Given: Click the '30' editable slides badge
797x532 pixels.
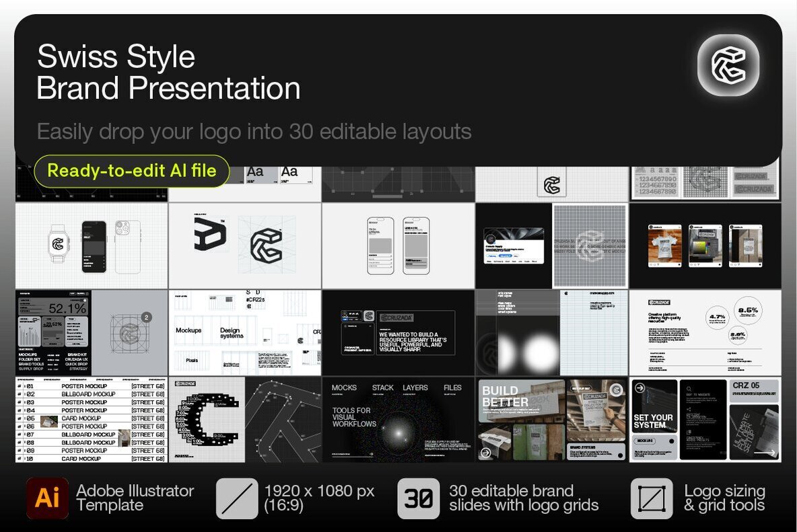Looking at the screenshot, I should [x=417, y=498].
